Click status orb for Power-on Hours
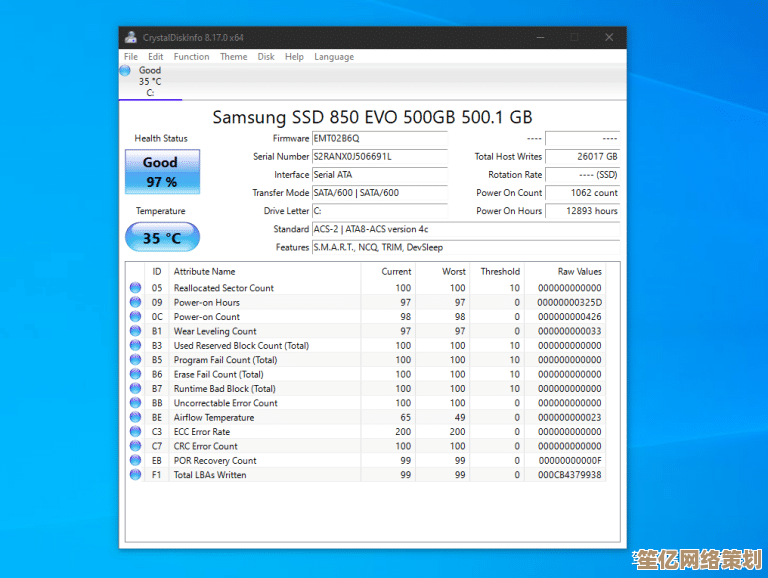 135,302
